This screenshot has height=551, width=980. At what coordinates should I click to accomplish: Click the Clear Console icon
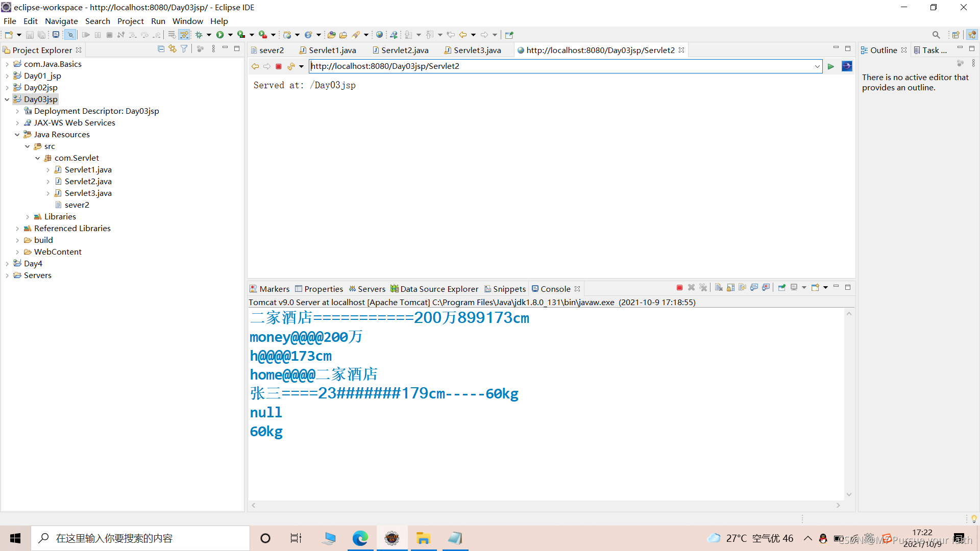click(719, 288)
